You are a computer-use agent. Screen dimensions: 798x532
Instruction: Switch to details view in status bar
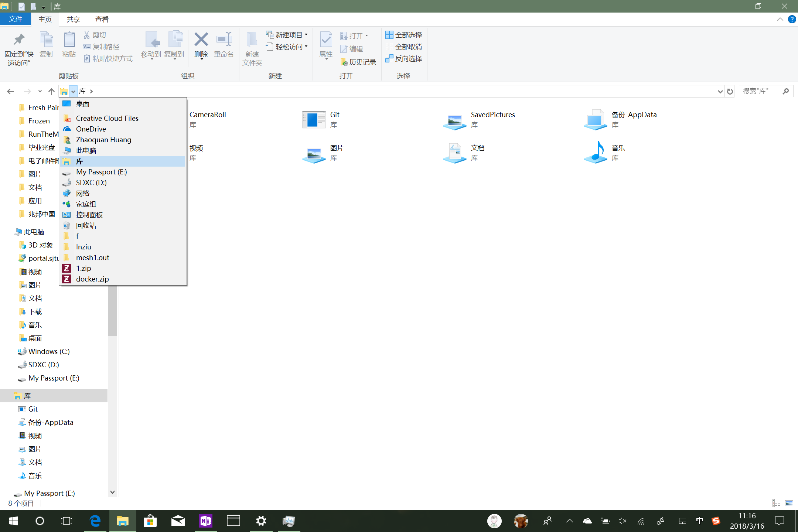point(776,503)
